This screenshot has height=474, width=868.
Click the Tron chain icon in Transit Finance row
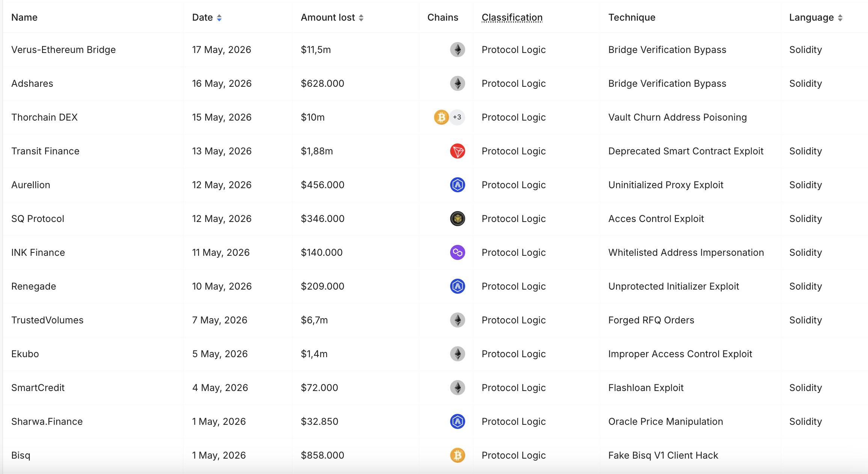(x=457, y=151)
